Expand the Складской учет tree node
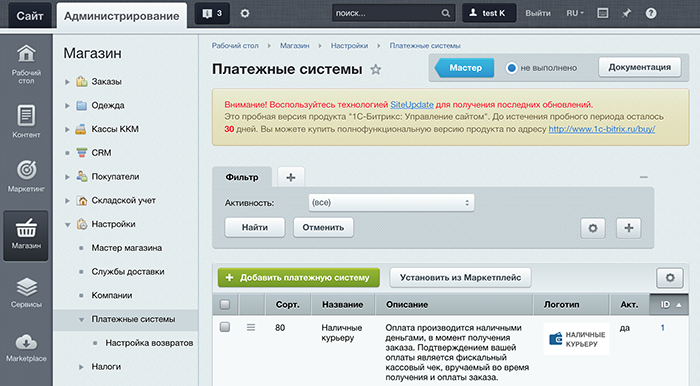This screenshot has width=700, height=386. (x=67, y=201)
